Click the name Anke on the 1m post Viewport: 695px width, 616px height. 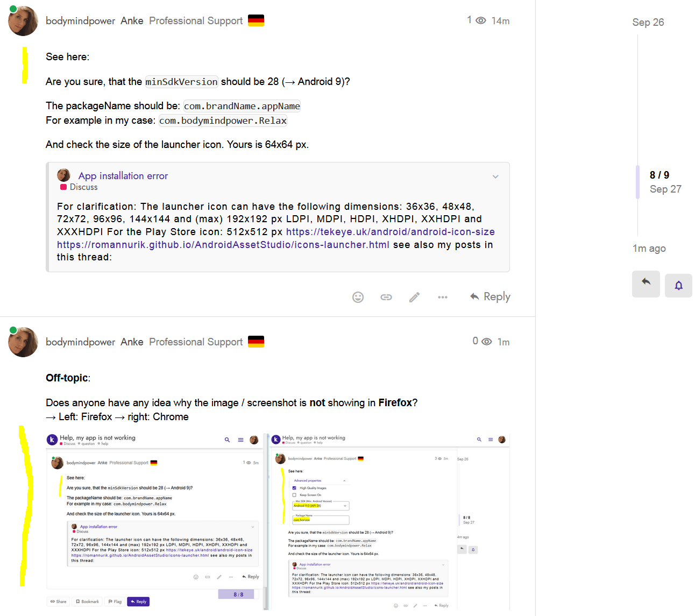(x=132, y=342)
